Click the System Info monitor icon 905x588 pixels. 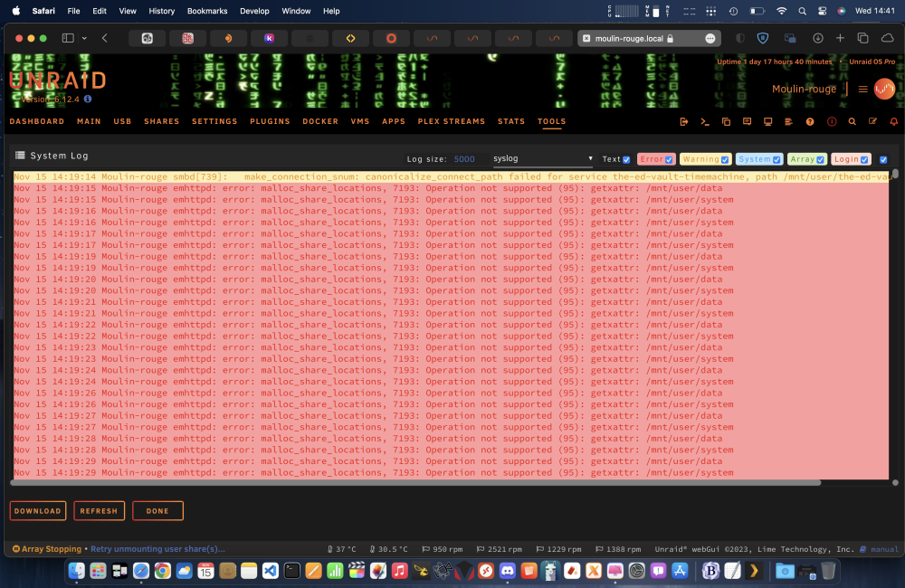point(767,122)
